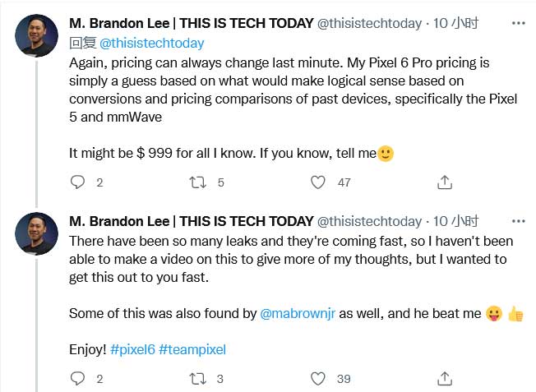Viewport: 536px width, 392px height.
Task: Open more options menu for second tweet
Action: (518, 220)
